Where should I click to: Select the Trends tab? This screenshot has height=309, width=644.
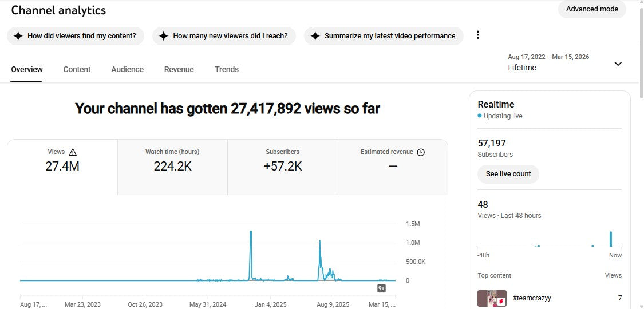(227, 69)
